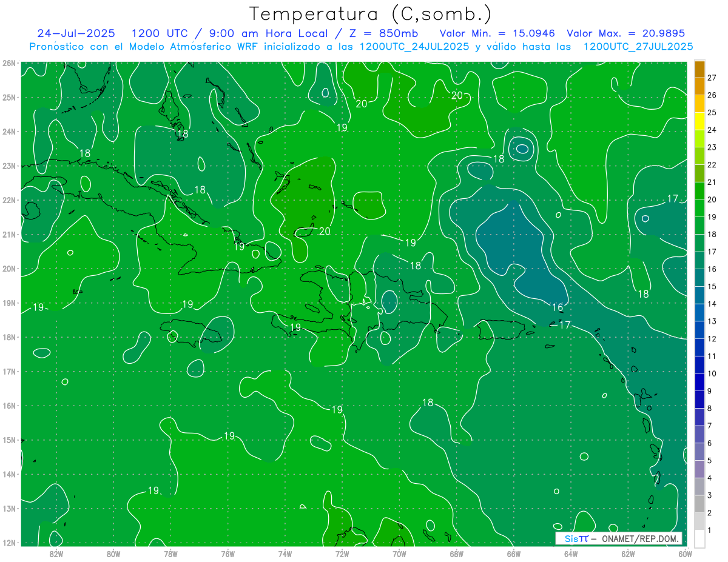Click the Puerto Rico island outline on map
Screen dimensions: 728x562
[502, 330]
